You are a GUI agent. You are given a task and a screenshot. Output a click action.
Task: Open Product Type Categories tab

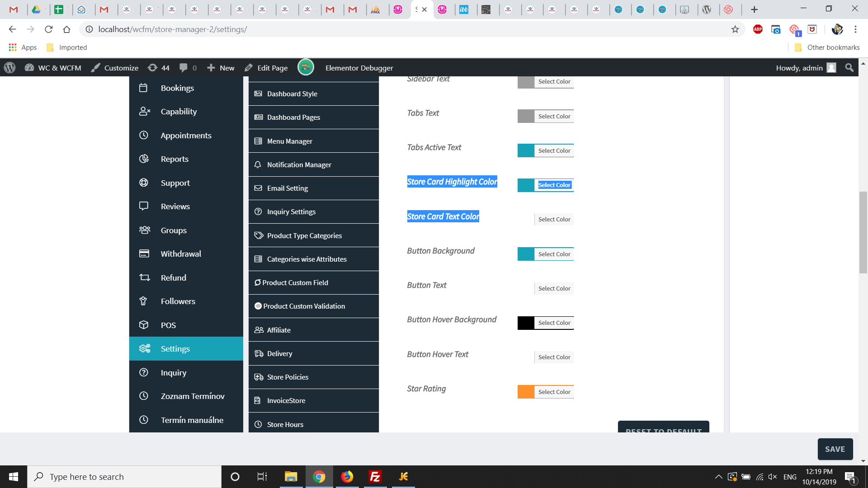pos(314,235)
